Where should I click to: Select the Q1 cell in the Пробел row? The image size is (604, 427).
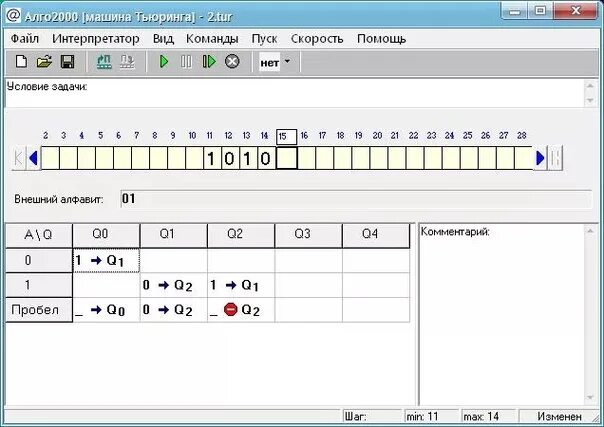pos(173,310)
